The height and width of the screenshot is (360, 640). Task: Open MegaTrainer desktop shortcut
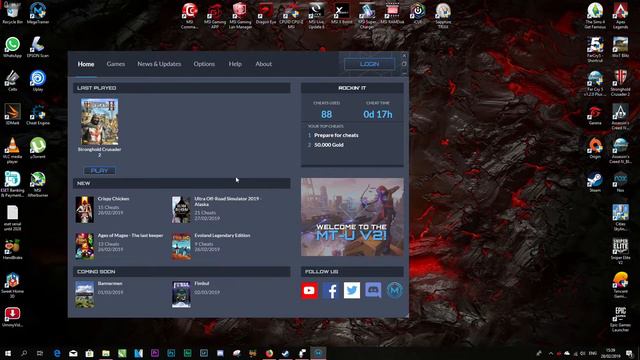[x=38, y=13]
